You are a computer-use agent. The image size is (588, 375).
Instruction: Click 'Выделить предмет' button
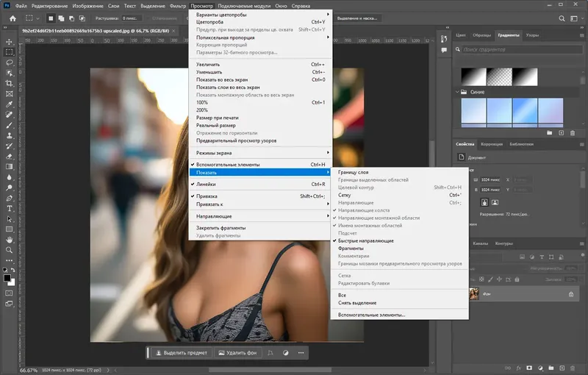[181, 353]
